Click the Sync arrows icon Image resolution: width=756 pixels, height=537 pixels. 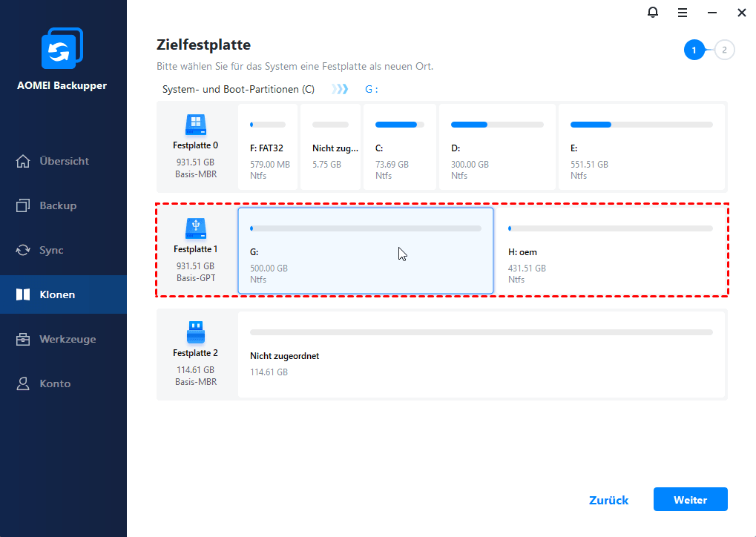23,250
